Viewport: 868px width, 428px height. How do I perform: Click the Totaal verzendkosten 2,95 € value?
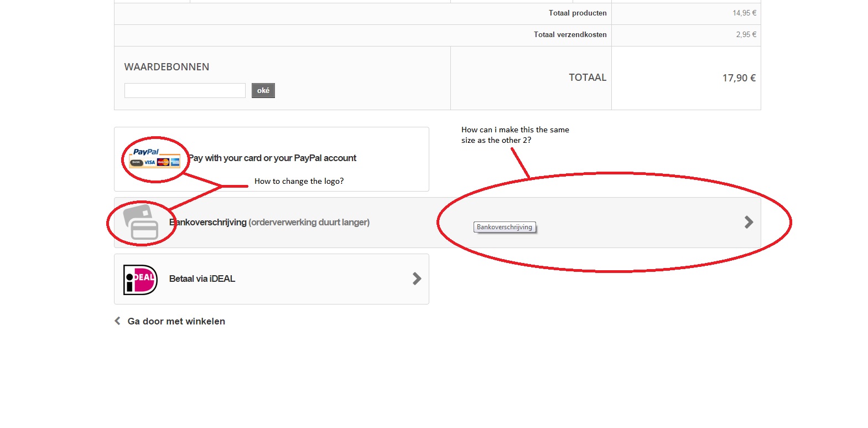click(x=746, y=35)
